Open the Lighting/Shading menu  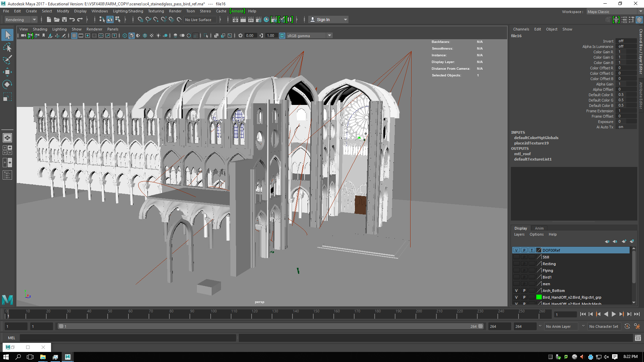tap(128, 11)
